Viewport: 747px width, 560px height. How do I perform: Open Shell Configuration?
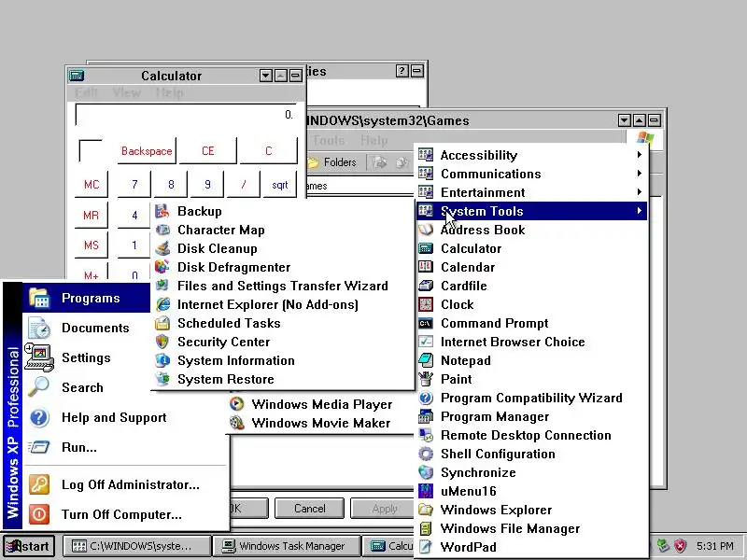point(531,454)
